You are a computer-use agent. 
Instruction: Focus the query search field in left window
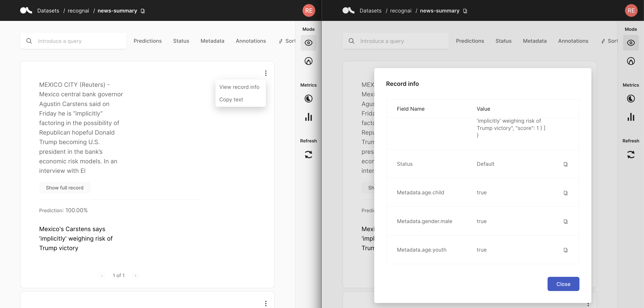click(x=73, y=41)
